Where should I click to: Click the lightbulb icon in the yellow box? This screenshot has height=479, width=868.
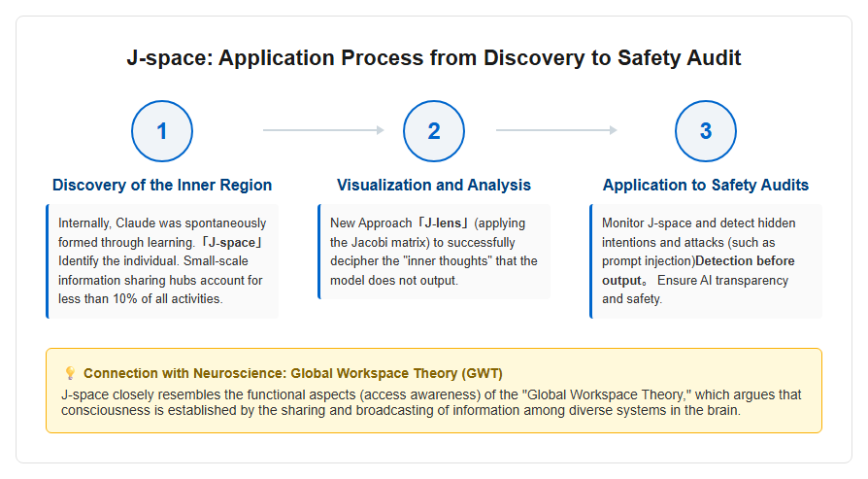tap(70, 373)
